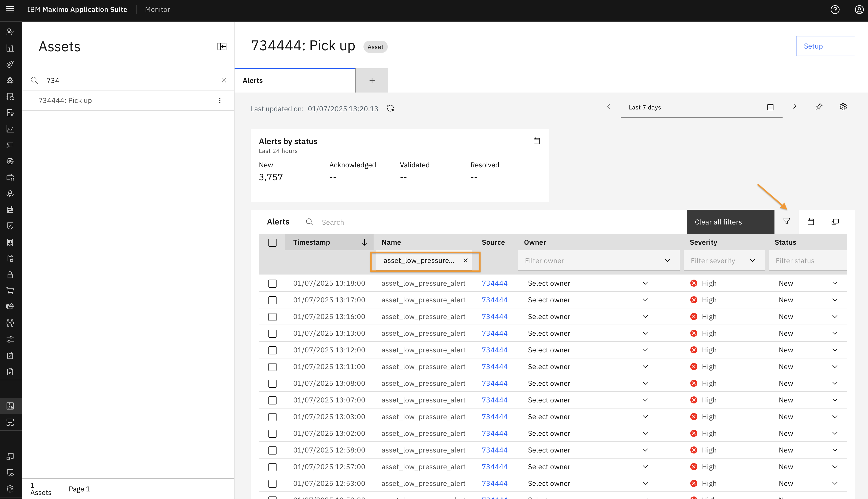This screenshot has width=868, height=499.
Task: Go to next time range
Action: (794, 107)
